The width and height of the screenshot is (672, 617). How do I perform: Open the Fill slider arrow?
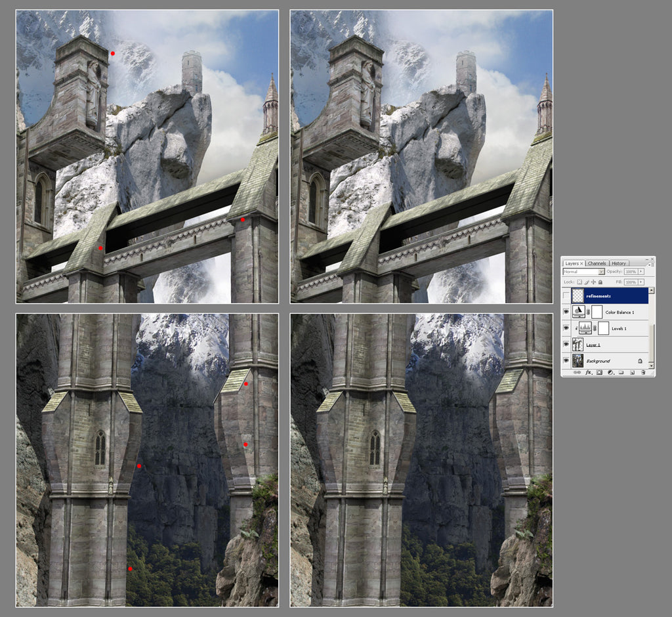coord(640,282)
